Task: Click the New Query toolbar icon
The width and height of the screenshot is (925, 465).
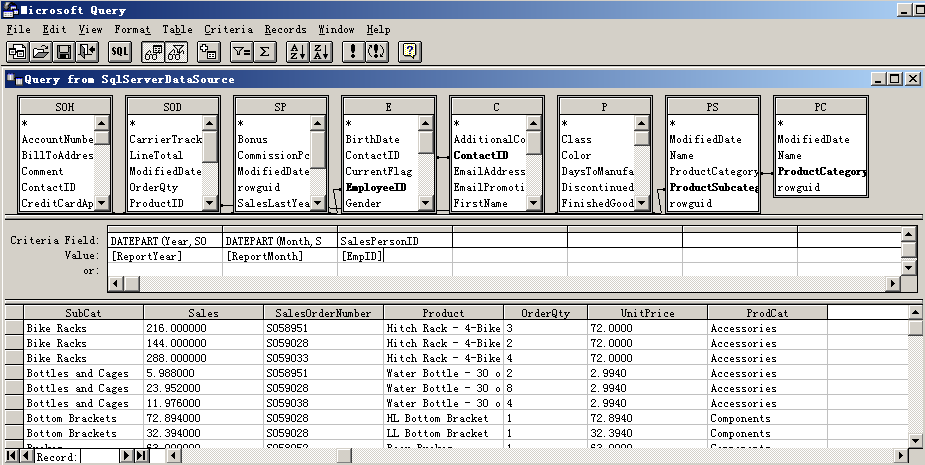Action: pos(18,52)
